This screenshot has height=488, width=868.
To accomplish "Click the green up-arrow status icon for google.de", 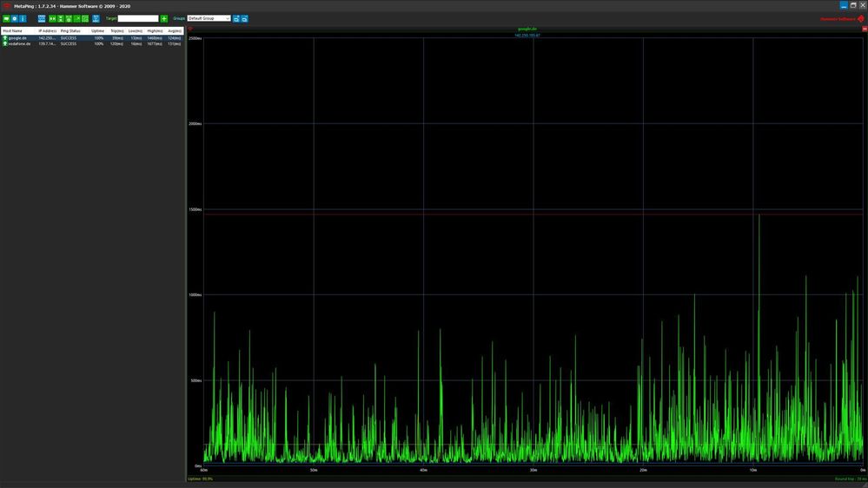I will [x=5, y=38].
